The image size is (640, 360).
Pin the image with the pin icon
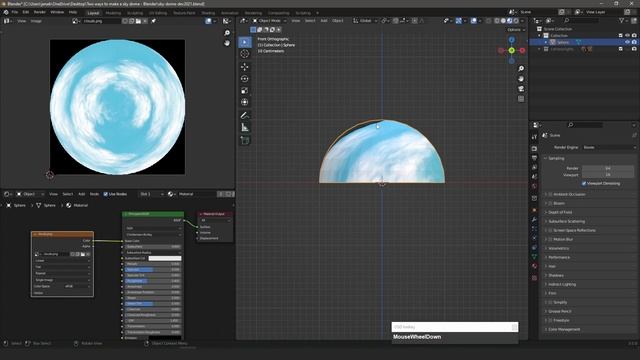coord(154,21)
